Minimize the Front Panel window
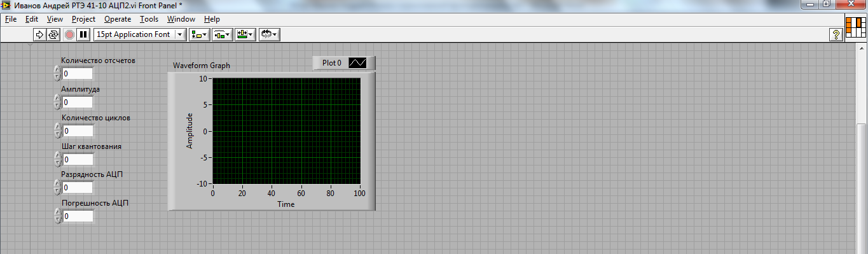This screenshot has width=868, height=254. 809,4
